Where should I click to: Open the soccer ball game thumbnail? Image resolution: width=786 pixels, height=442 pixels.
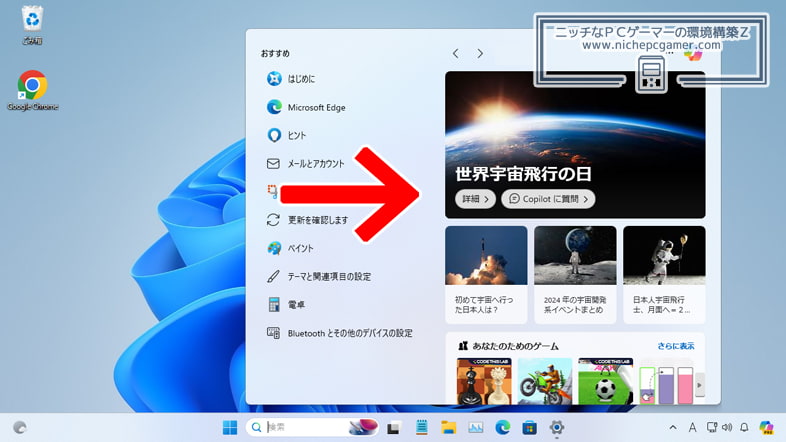coord(605,381)
